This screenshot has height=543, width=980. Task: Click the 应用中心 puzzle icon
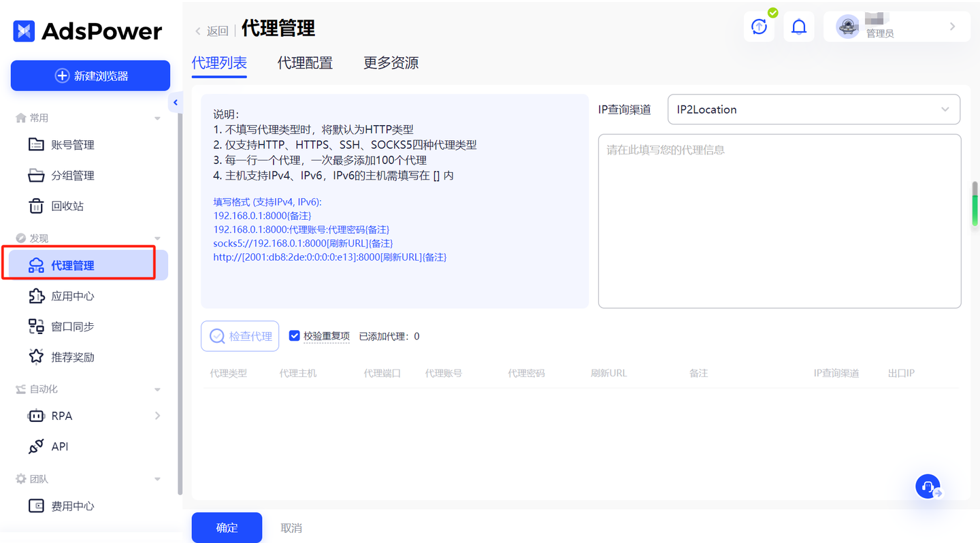(x=36, y=295)
